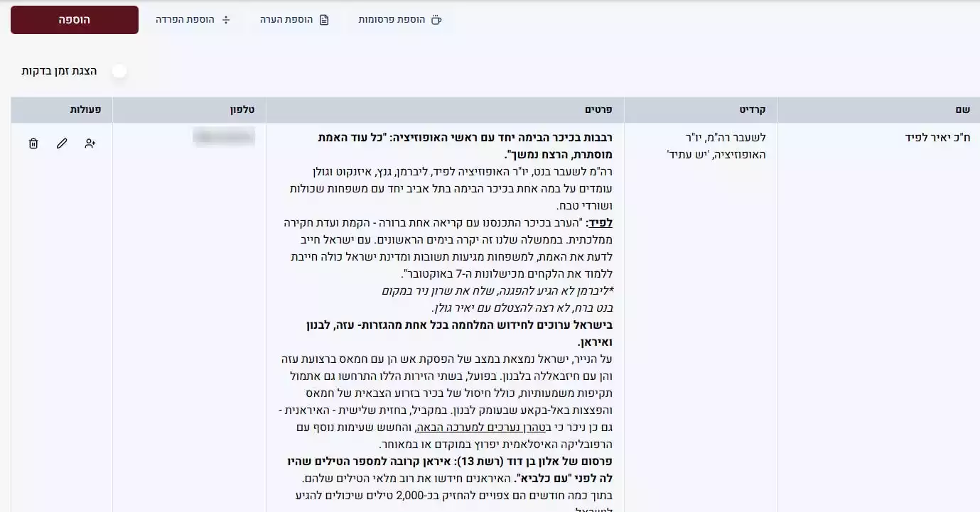Delete the יאיר לפיד row via trash icon
Screen dimensions: 980x512
pos(33,143)
